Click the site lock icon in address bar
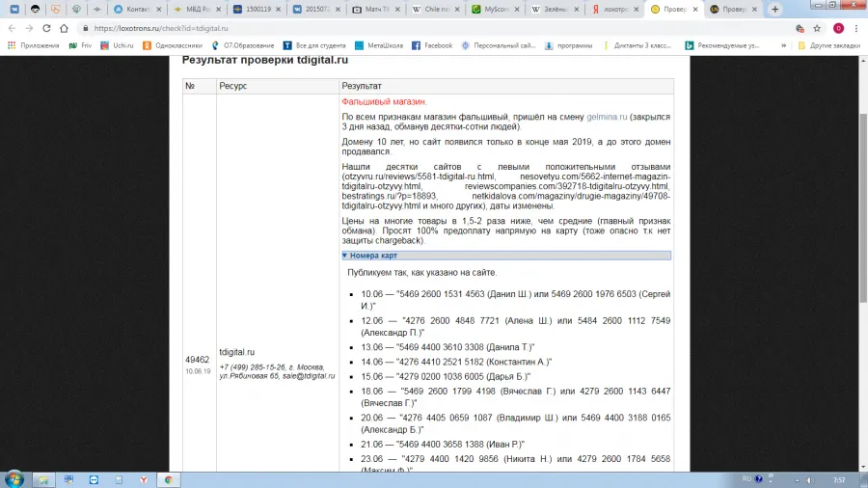 [85, 28]
